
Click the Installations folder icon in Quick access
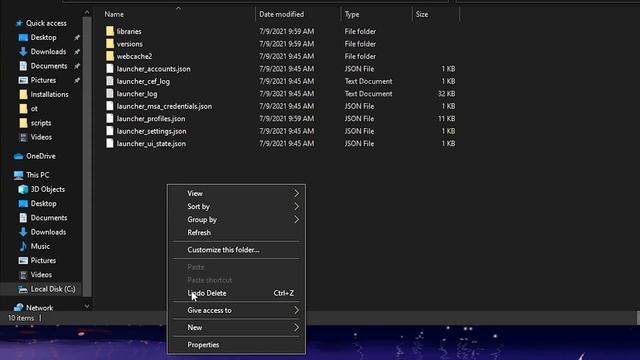(23, 94)
